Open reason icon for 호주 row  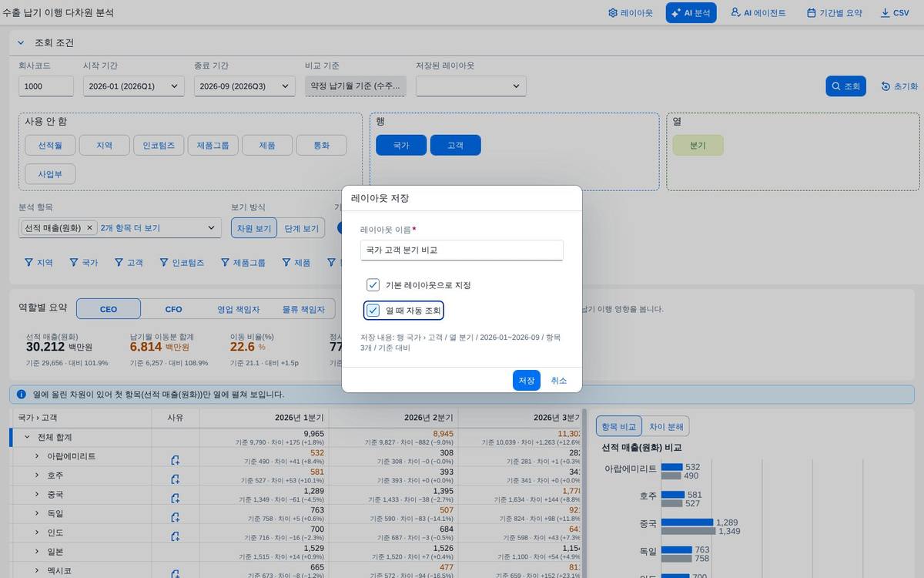(176, 479)
